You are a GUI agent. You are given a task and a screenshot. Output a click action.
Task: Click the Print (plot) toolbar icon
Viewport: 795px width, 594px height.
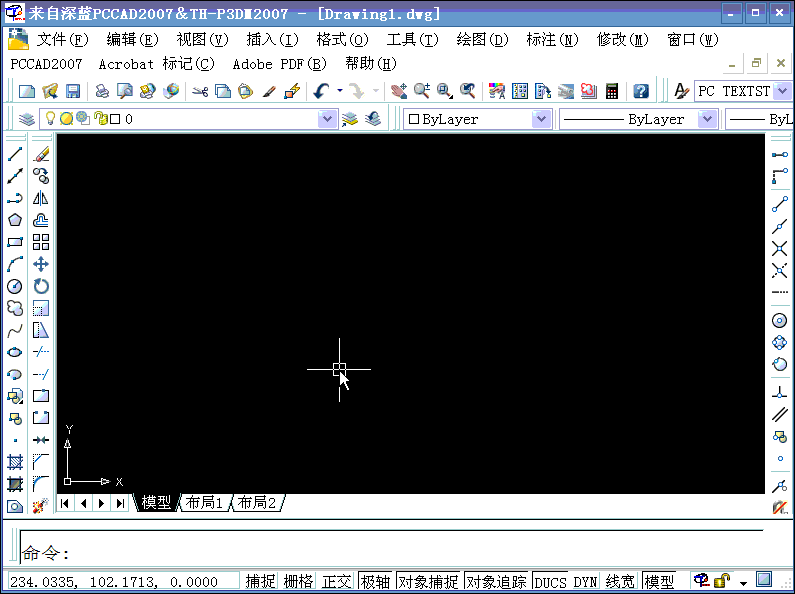(102, 91)
